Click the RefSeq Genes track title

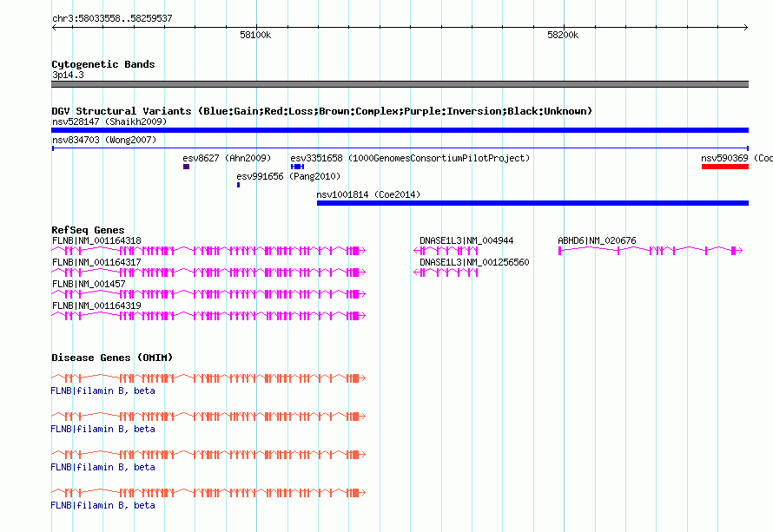(x=88, y=230)
